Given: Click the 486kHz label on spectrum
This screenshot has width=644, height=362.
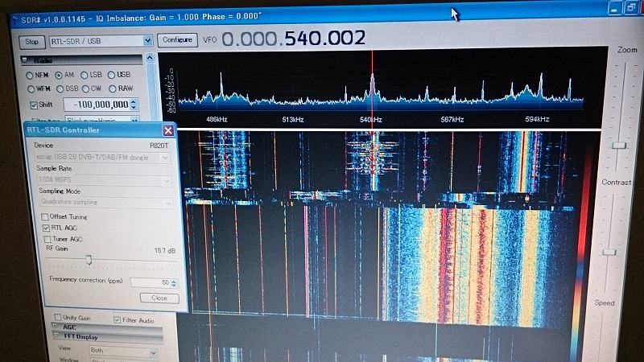Looking at the screenshot, I should (217, 120).
